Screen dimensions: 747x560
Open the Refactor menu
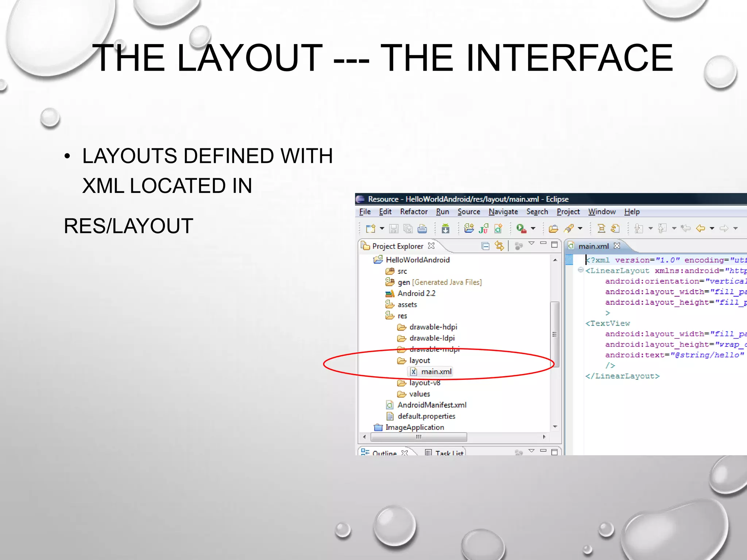point(414,212)
